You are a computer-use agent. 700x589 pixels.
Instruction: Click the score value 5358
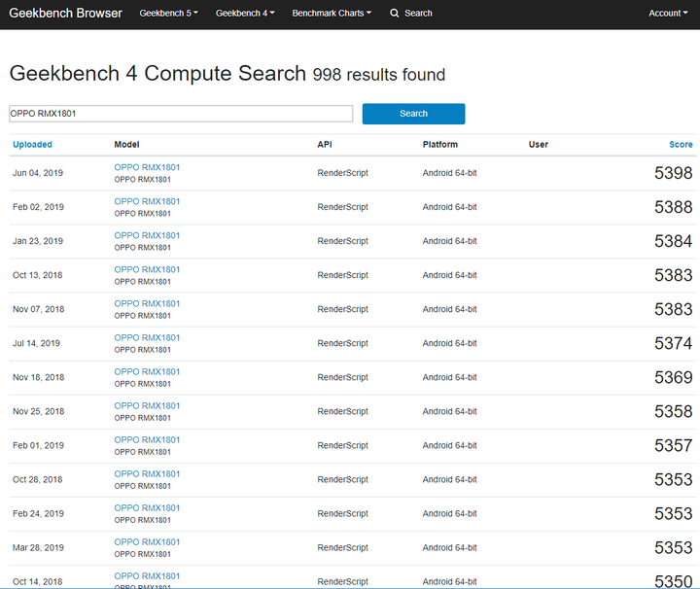(673, 411)
